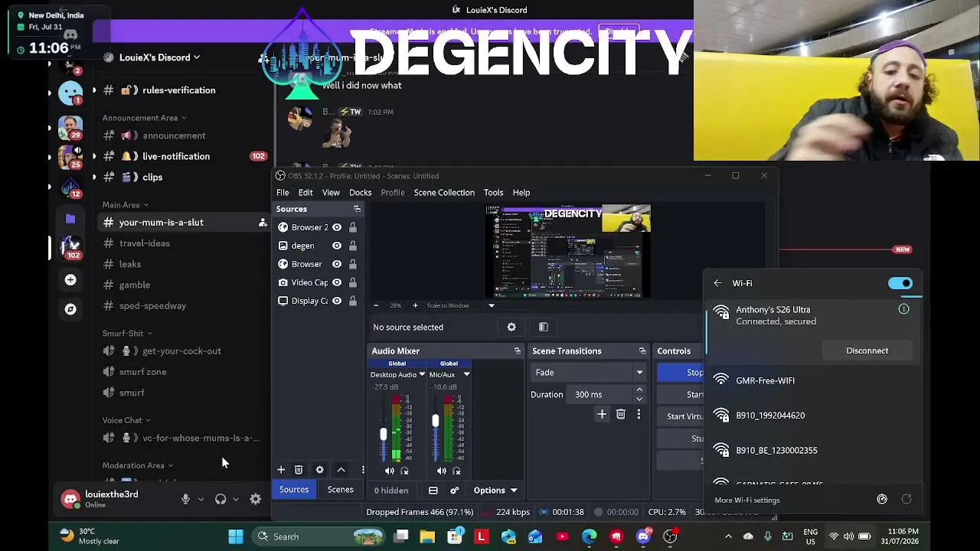Open source properties gear in Sources dock
The image size is (980, 551).
pyautogui.click(x=320, y=470)
